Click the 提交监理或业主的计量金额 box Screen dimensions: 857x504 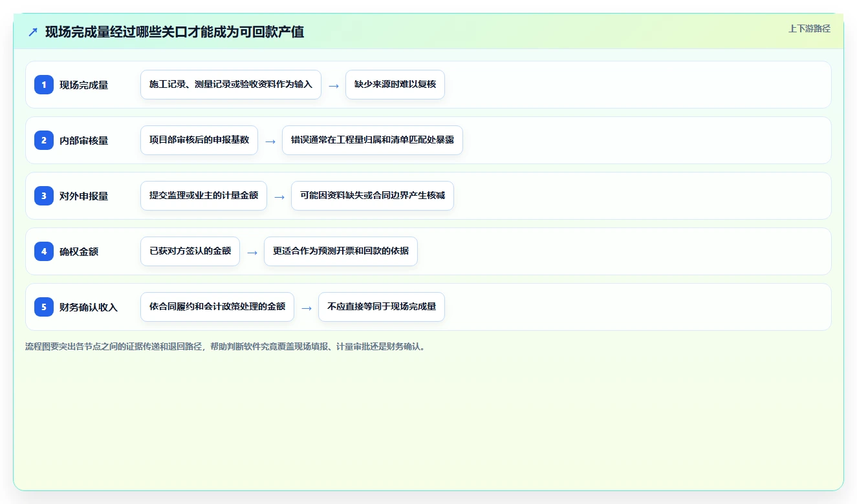[x=204, y=196]
